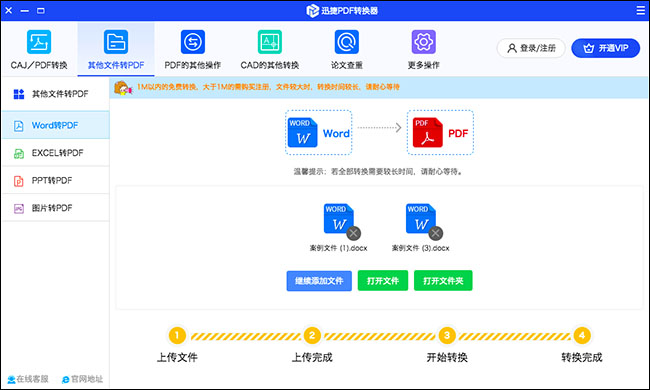The image size is (650, 390).
Task: Open 论文查重 tool icon
Action: click(347, 42)
